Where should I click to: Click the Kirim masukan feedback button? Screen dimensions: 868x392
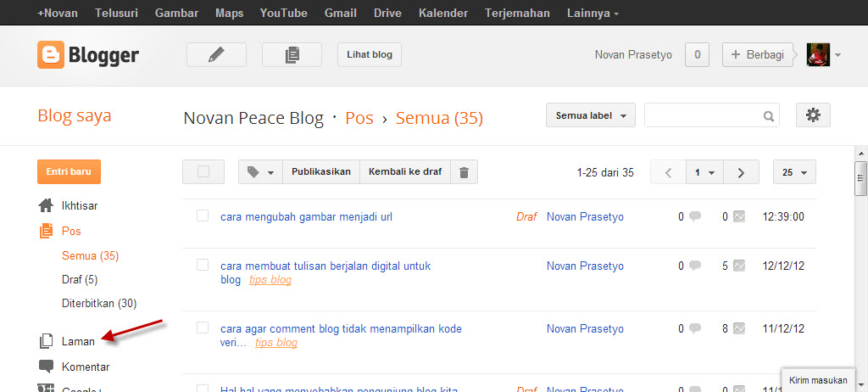[x=818, y=380]
